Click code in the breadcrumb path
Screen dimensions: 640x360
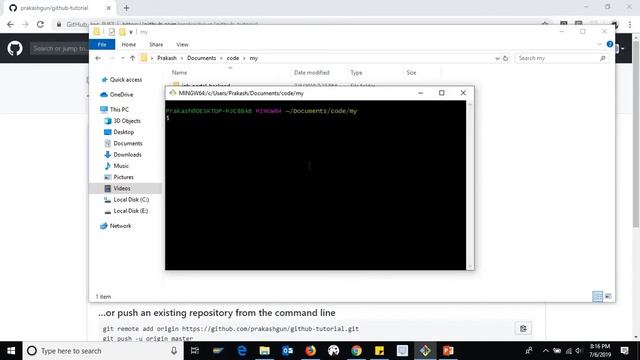pyautogui.click(x=233, y=58)
